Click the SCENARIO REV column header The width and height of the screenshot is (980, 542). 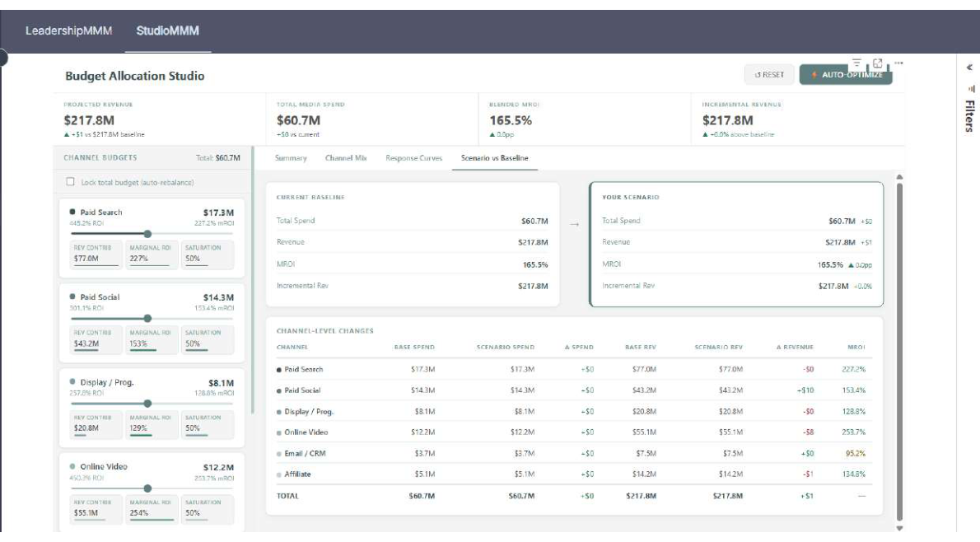719,348
